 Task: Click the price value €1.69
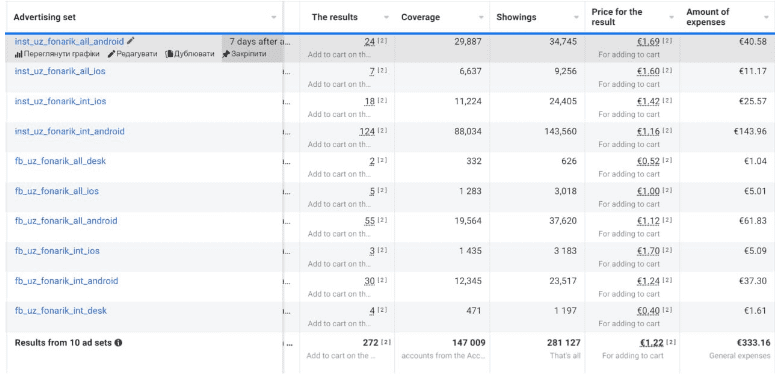(648, 41)
